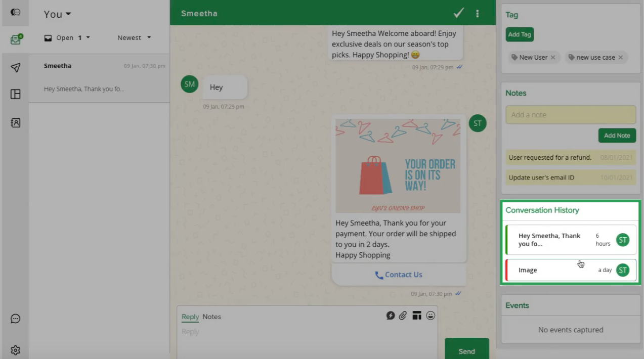Open the settings gear in sidebar
This screenshot has height=359, width=644.
tap(16, 350)
